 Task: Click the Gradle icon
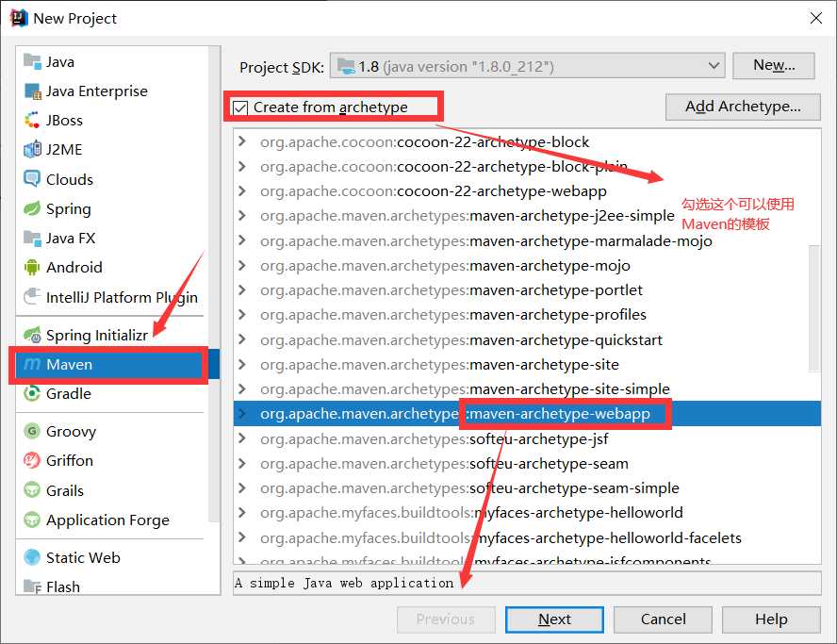[x=32, y=393]
